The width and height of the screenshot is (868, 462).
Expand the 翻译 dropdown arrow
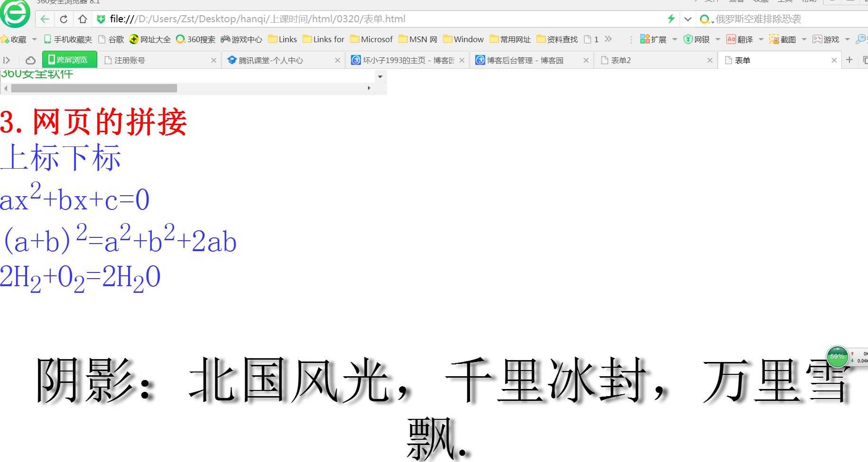[761, 39]
